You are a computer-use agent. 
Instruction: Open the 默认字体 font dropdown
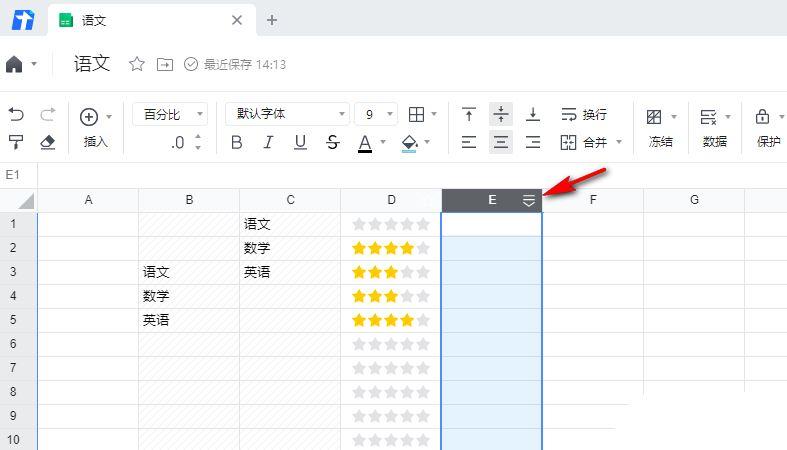pyautogui.click(x=286, y=114)
